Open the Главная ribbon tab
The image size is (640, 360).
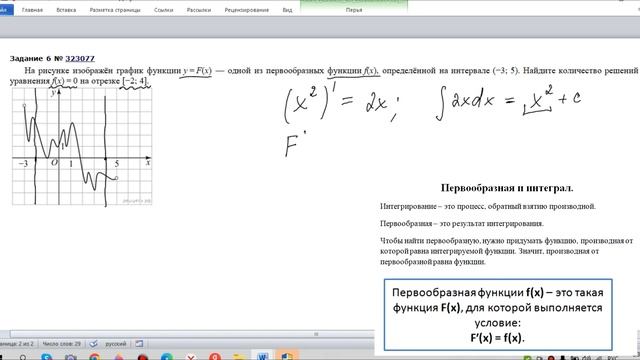32,10
